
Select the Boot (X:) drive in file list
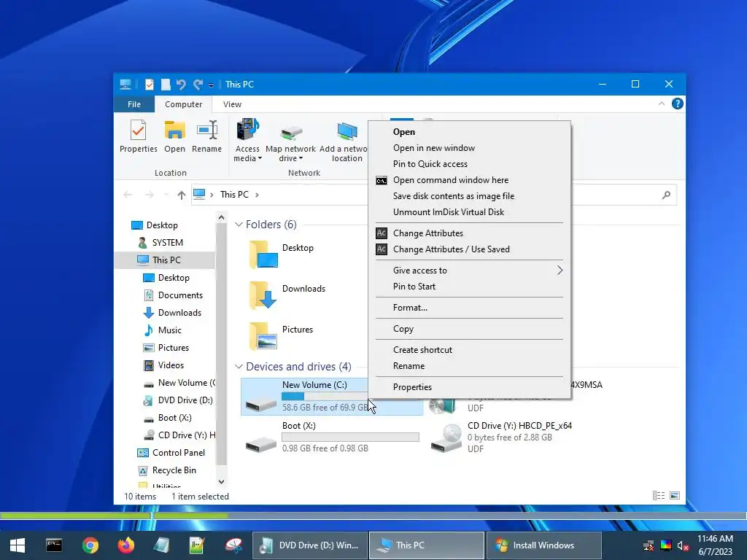click(x=332, y=437)
